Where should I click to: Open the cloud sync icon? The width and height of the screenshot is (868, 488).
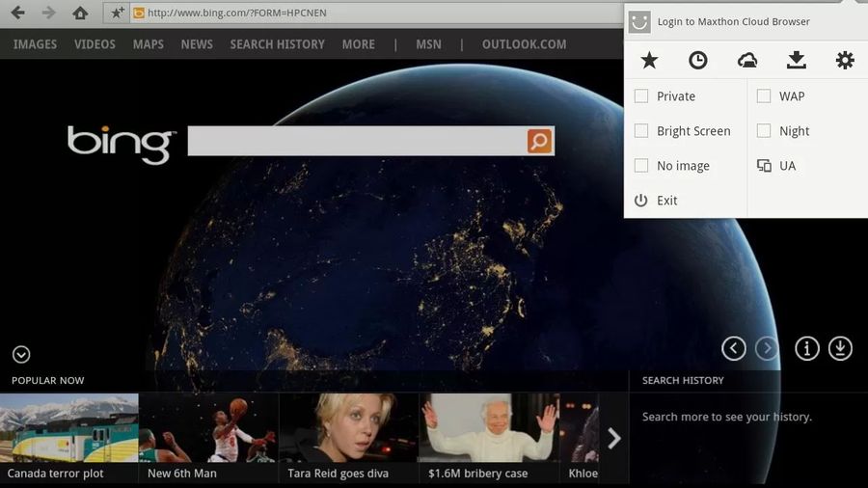click(747, 60)
